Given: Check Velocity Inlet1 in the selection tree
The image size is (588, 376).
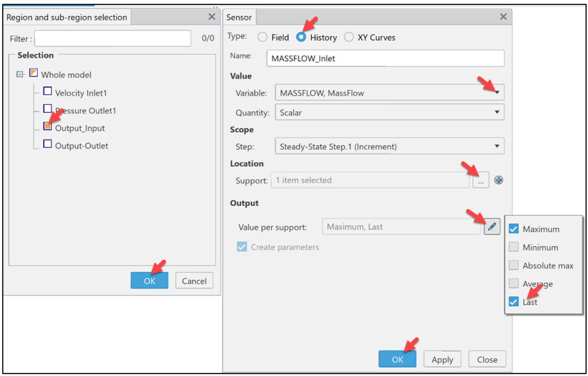Looking at the screenshot, I should (x=47, y=91).
